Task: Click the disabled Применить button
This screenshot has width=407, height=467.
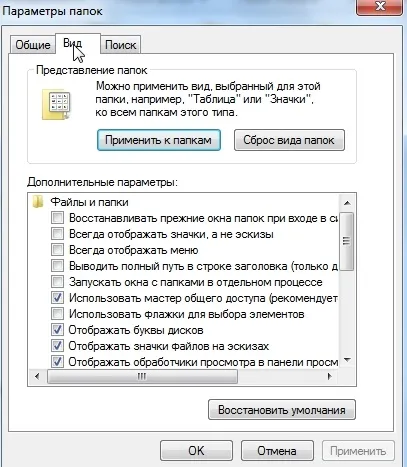Action: (x=358, y=451)
